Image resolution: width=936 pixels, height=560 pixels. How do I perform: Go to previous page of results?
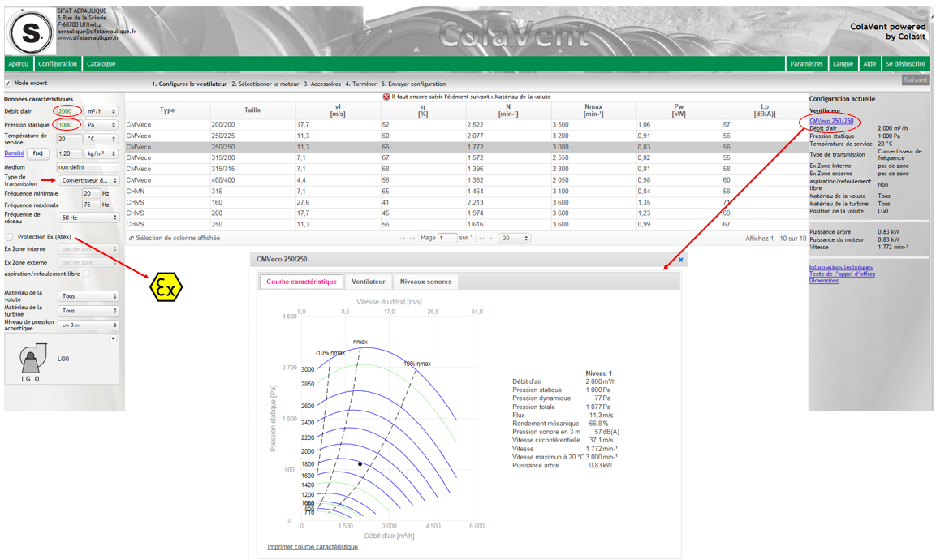click(x=412, y=239)
